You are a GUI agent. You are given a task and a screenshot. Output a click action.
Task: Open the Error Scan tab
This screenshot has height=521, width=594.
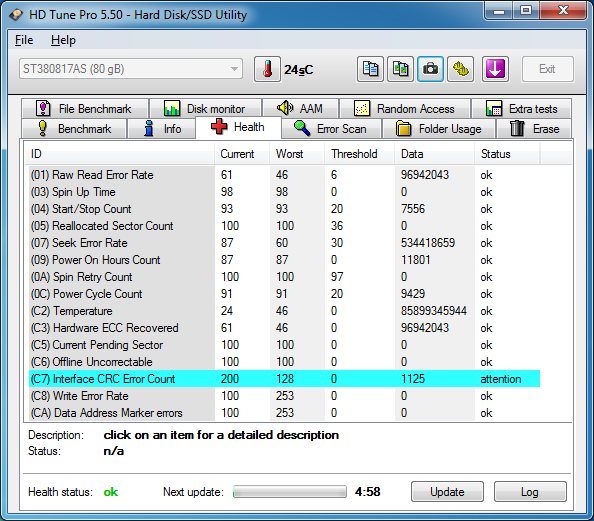click(331, 129)
